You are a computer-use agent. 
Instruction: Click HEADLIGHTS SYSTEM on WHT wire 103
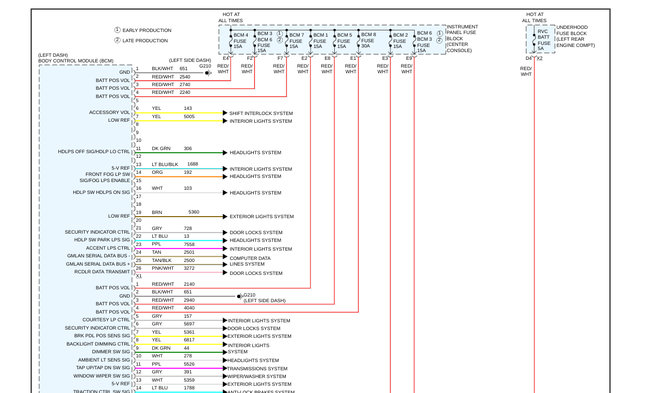[x=255, y=193]
